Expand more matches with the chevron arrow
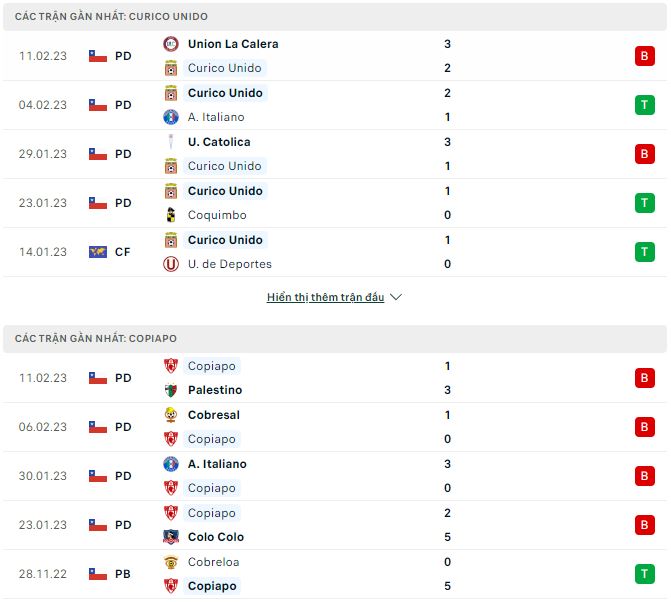671x602 pixels. (396, 297)
